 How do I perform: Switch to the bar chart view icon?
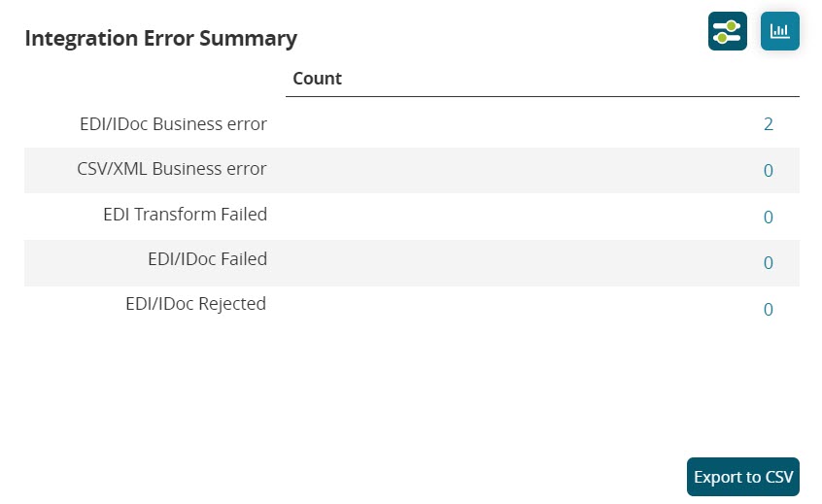[x=779, y=31]
